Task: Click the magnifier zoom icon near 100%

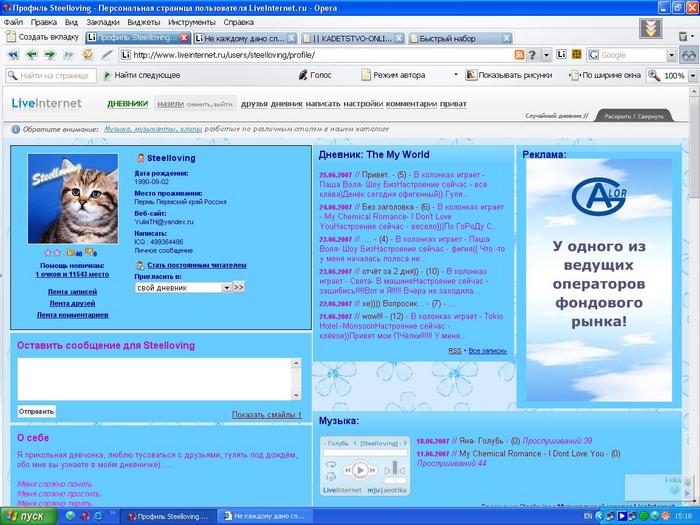Action: point(654,75)
